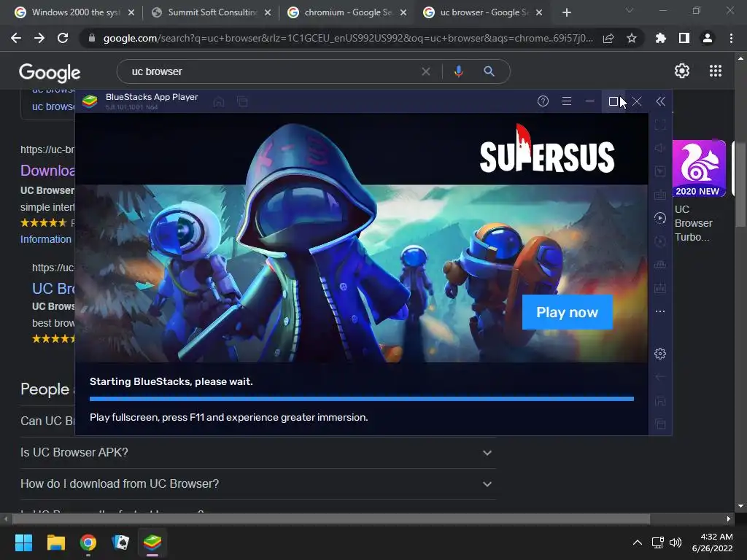This screenshot has width=747, height=560.
Task: Click the Google logo
Action: (50, 72)
